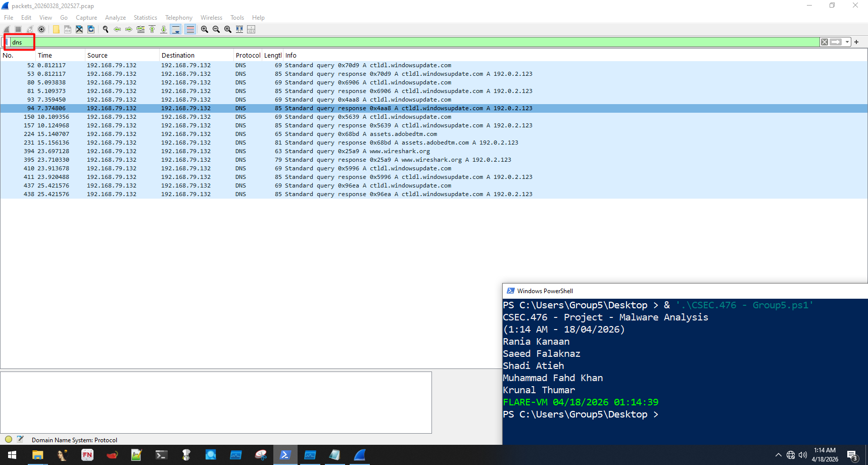Sort packets by the Protocol column header
This screenshot has width=868, height=465.
(248, 56)
